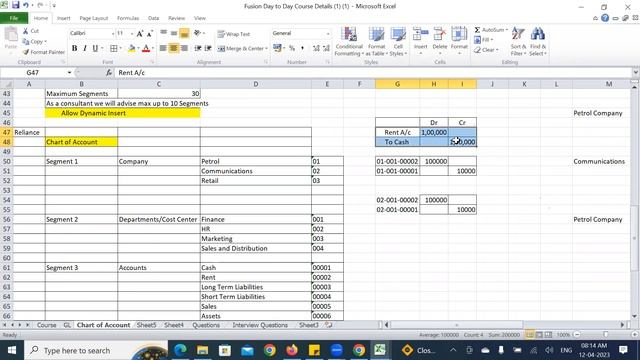Click the Format cells icon
This screenshot has width=640, height=360.
(x=459, y=35)
